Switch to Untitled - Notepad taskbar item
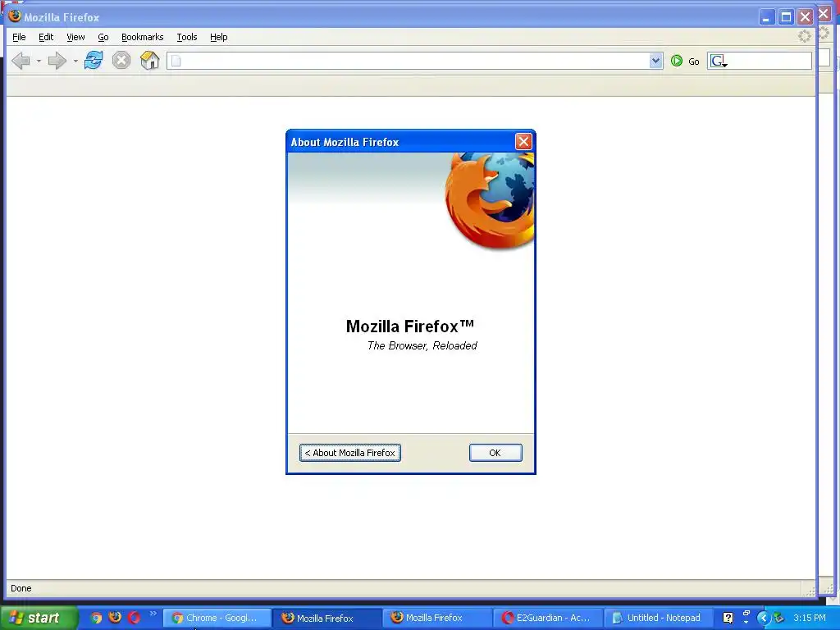 click(x=657, y=619)
